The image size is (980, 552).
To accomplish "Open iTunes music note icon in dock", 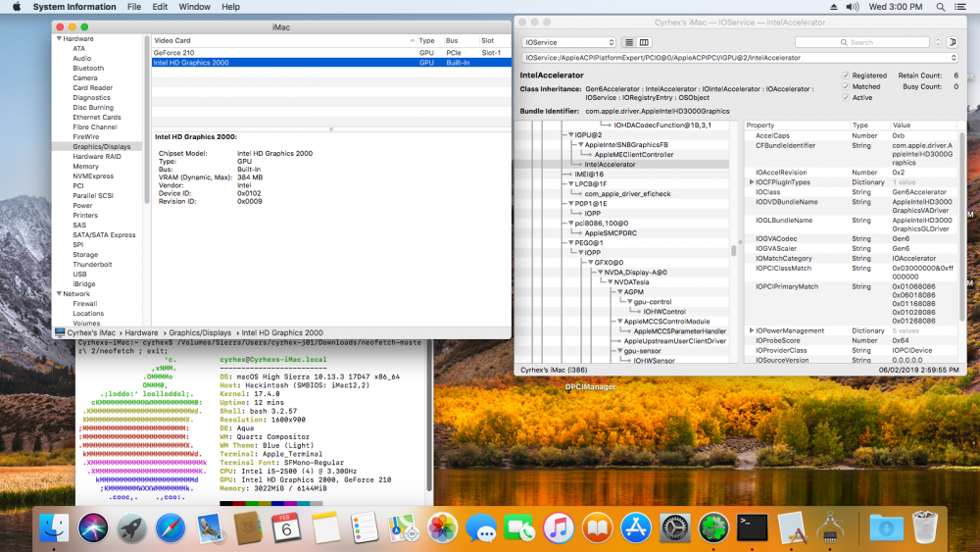I will point(559,528).
